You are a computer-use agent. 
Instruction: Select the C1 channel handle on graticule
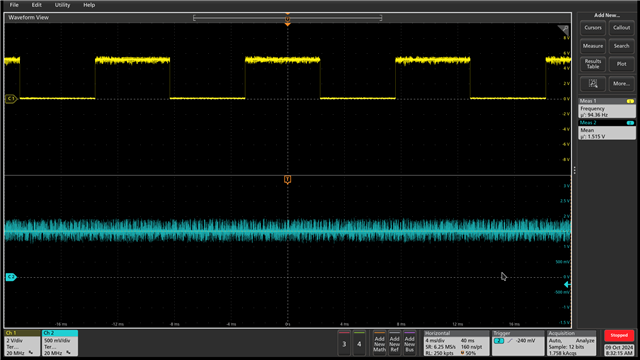pyautogui.click(x=11, y=98)
